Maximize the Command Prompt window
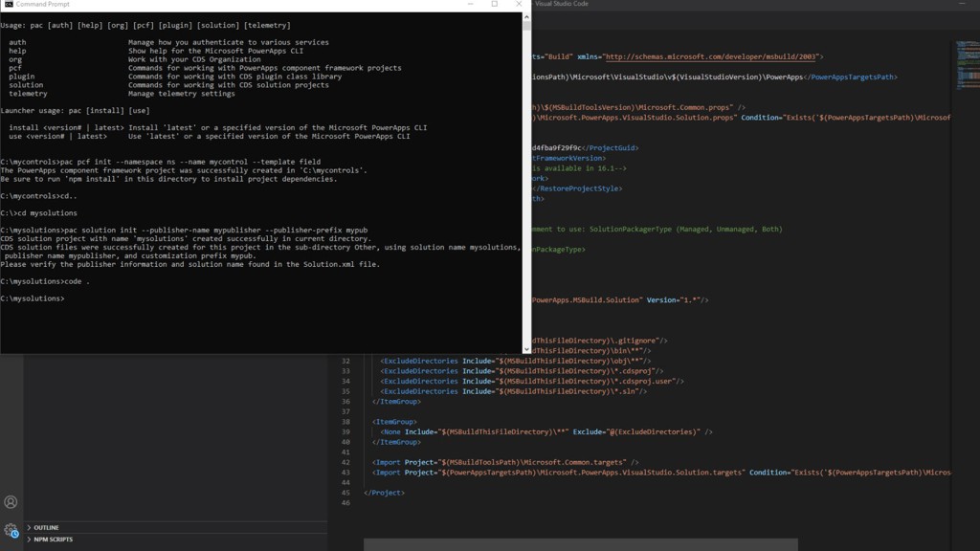Image resolution: width=980 pixels, height=551 pixels. [x=495, y=4]
